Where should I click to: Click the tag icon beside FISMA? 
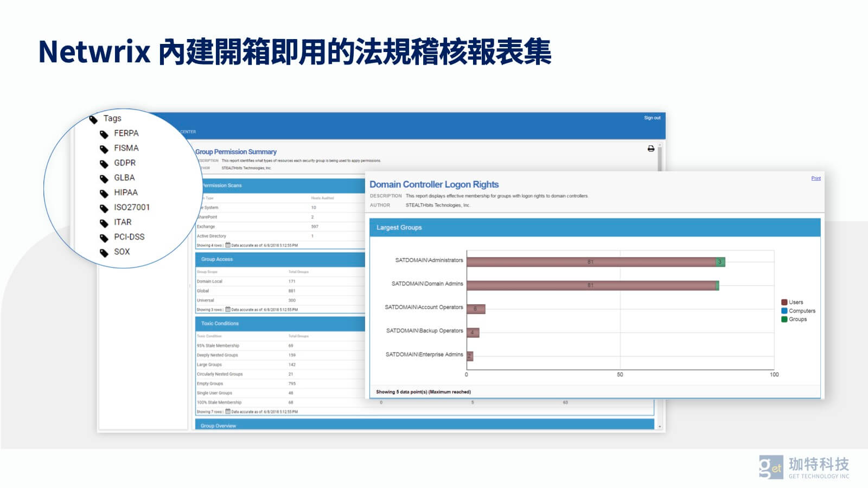104,149
